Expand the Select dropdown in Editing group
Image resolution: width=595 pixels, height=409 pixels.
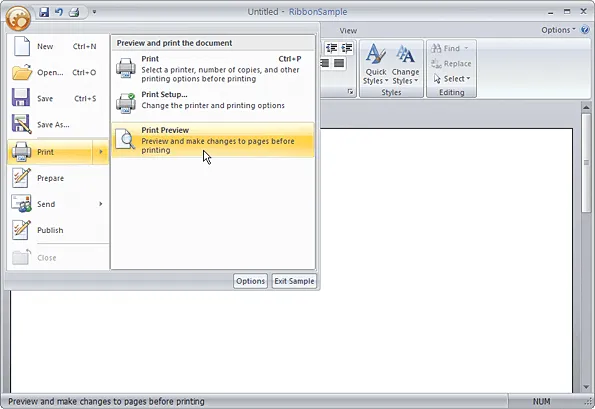(452, 79)
